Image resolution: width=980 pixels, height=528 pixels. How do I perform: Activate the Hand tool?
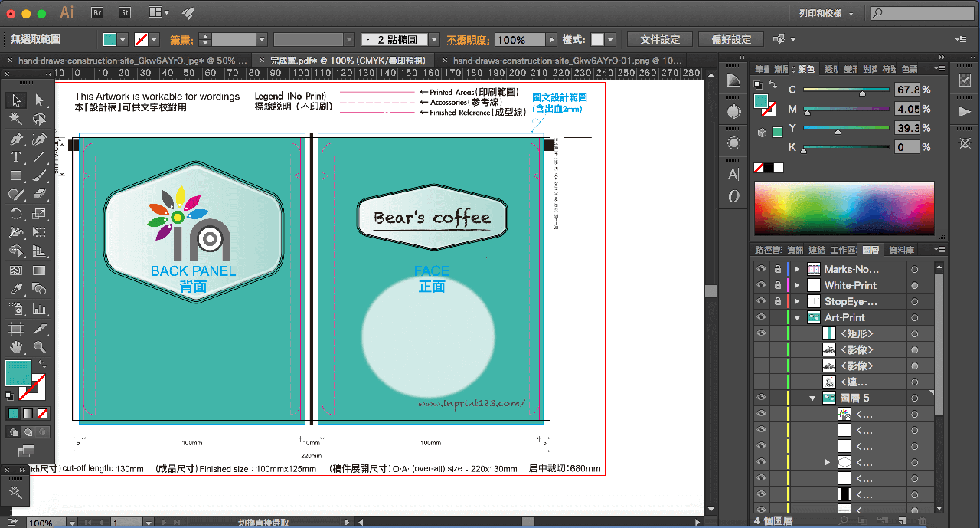[x=15, y=347]
